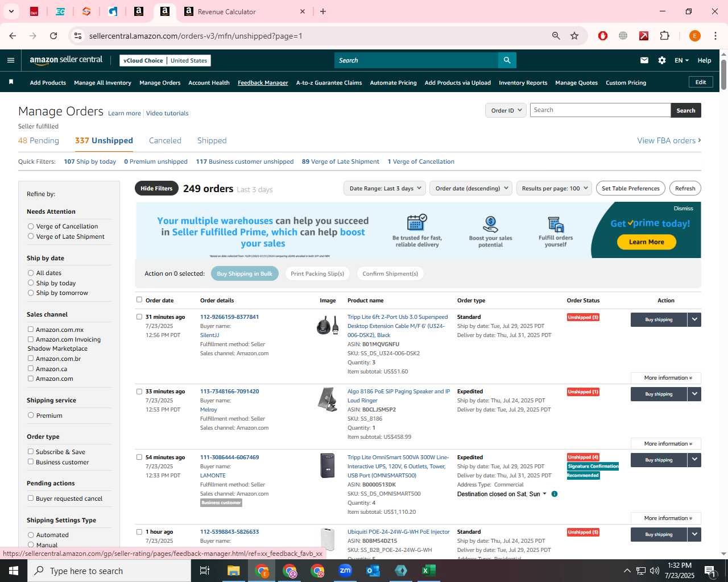The image size is (728, 582).
Task: Open the hamburger navigation menu
Action: coord(11,60)
